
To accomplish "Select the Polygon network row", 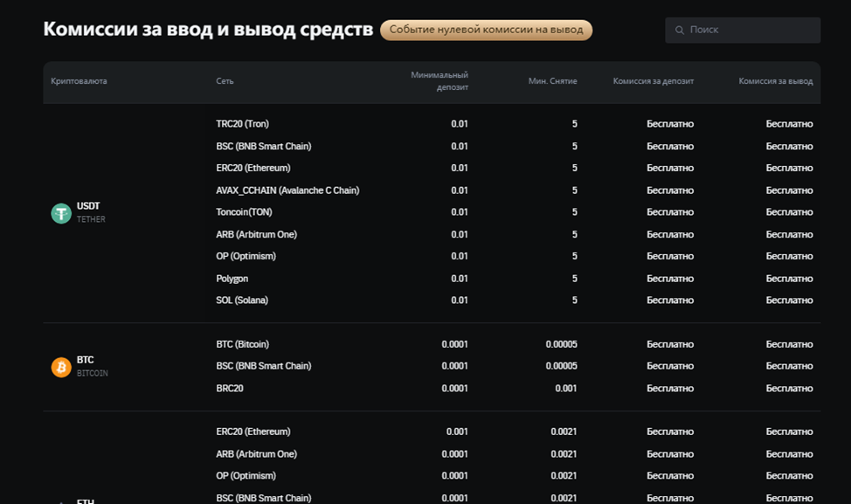I will tap(232, 279).
